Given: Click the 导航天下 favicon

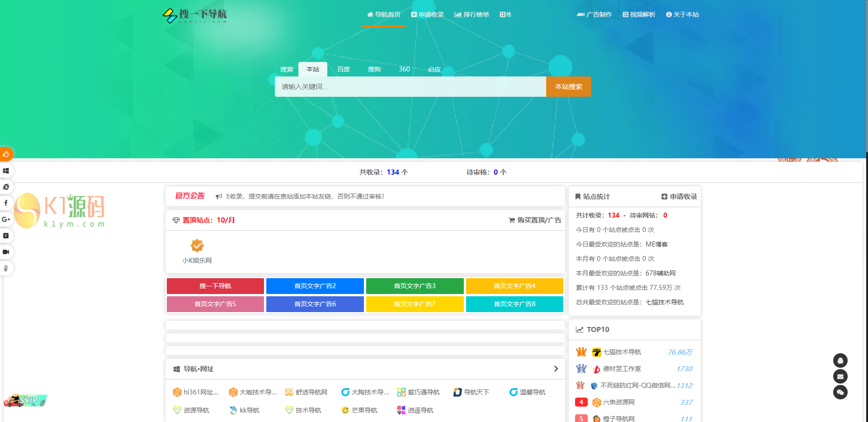Looking at the screenshot, I should point(458,392).
